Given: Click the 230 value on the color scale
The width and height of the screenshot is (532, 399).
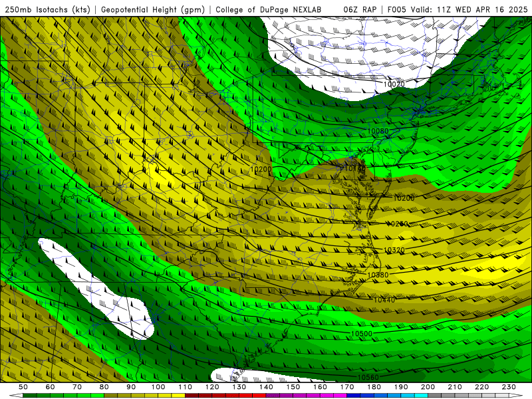Looking at the screenshot, I should 509,387.
